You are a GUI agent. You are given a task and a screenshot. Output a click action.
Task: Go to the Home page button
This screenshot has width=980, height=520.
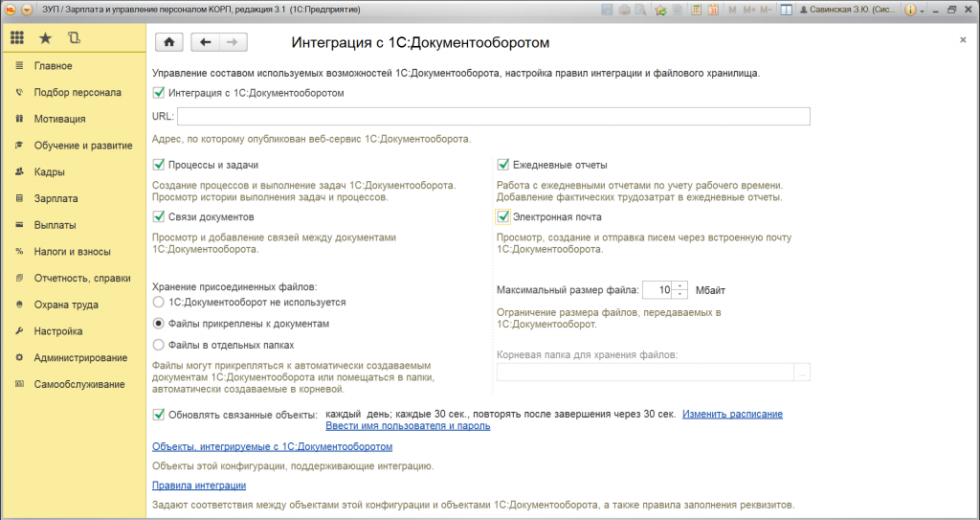tap(168, 42)
